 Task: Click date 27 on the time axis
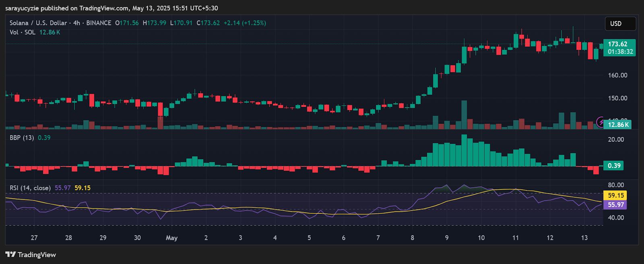34,238
